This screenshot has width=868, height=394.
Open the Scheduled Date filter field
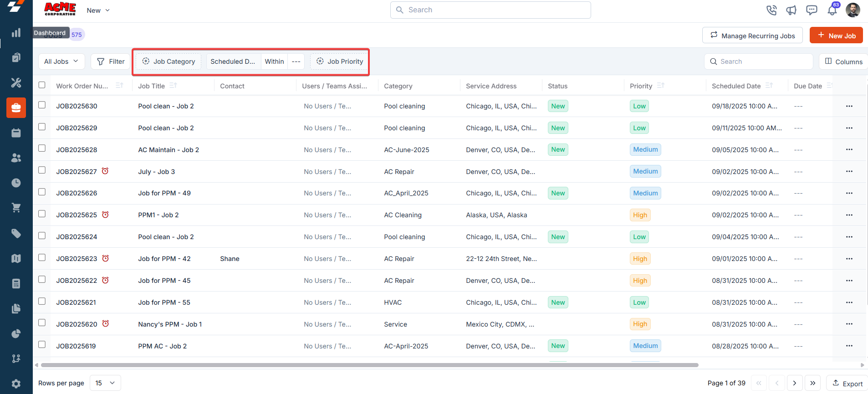pos(234,61)
